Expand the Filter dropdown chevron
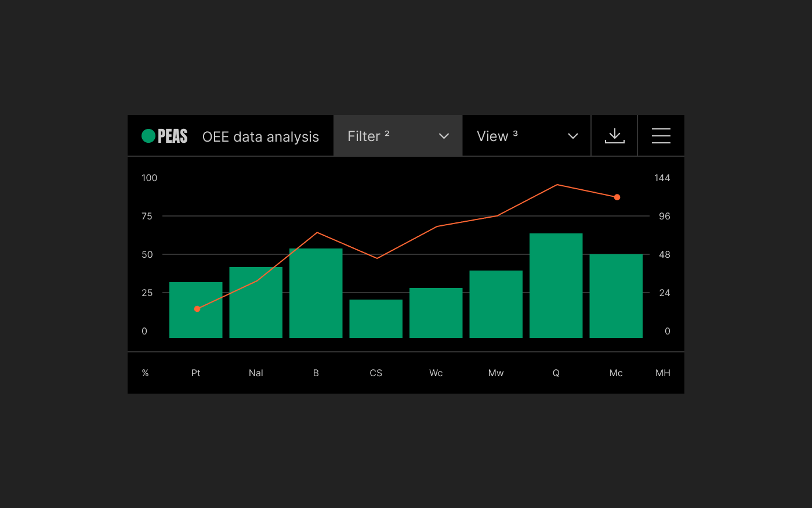 point(444,136)
